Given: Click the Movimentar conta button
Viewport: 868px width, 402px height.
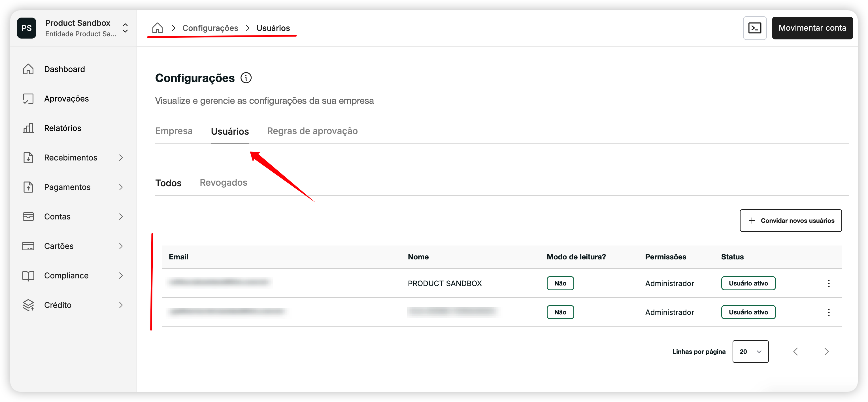Looking at the screenshot, I should coord(812,28).
